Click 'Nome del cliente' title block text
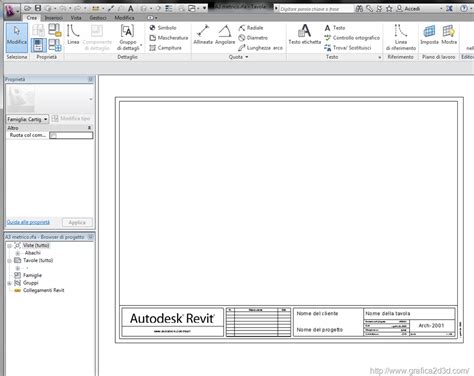The height and width of the screenshot is (376, 474). pos(317,313)
